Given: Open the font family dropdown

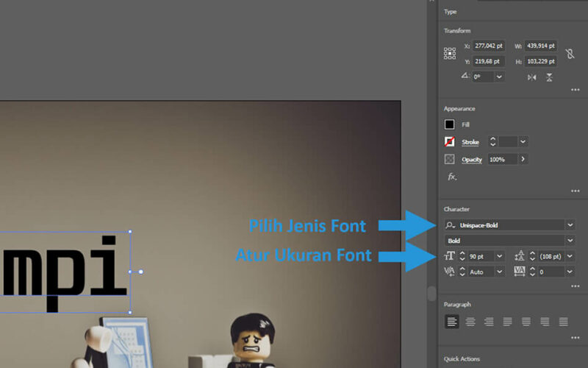Looking at the screenshot, I should [x=570, y=225].
